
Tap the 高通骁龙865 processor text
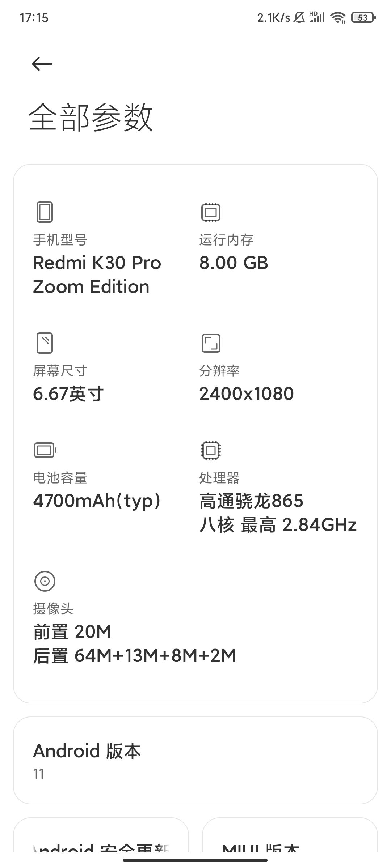pos(251,501)
